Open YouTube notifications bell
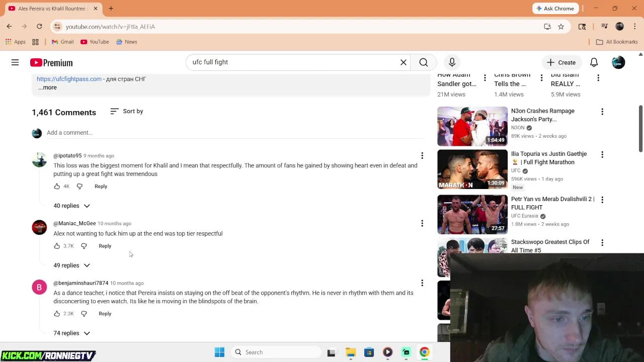This screenshot has height=362, width=644. (594, 62)
